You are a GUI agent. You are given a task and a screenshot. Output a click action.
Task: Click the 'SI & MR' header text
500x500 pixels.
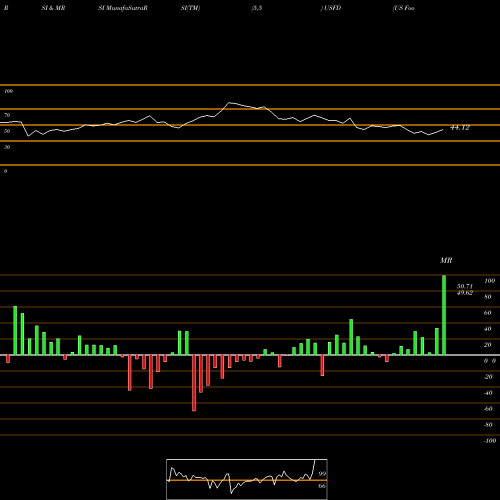point(53,8)
